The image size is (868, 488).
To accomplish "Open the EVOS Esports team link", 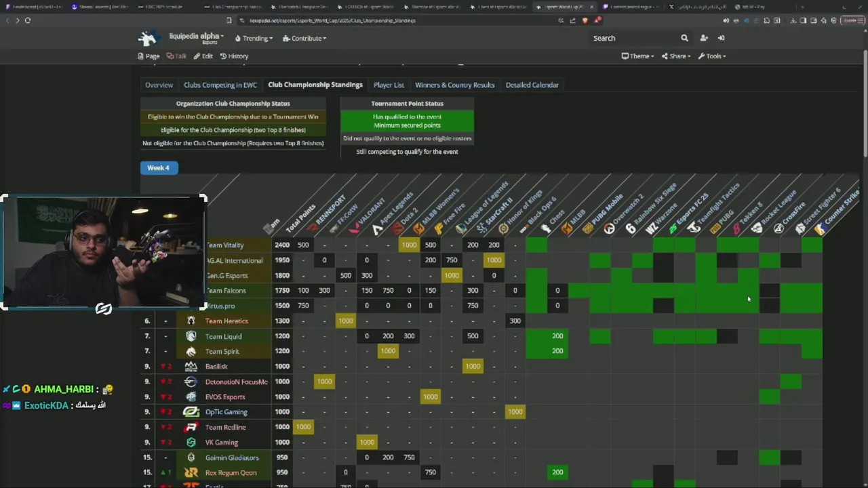I will tap(225, 397).
